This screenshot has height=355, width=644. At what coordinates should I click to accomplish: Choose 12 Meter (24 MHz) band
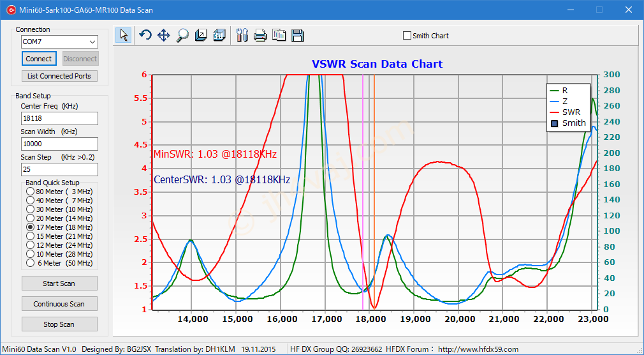30,245
